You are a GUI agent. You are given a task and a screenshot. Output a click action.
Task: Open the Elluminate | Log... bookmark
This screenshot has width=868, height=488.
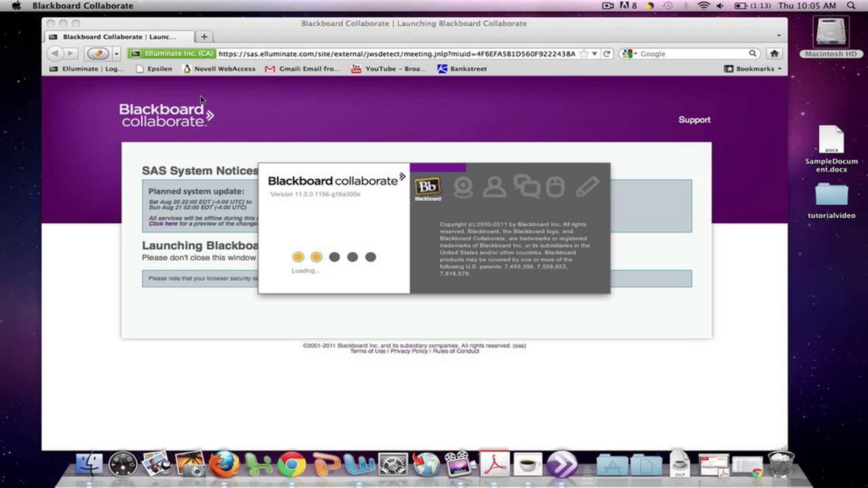(87, 69)
